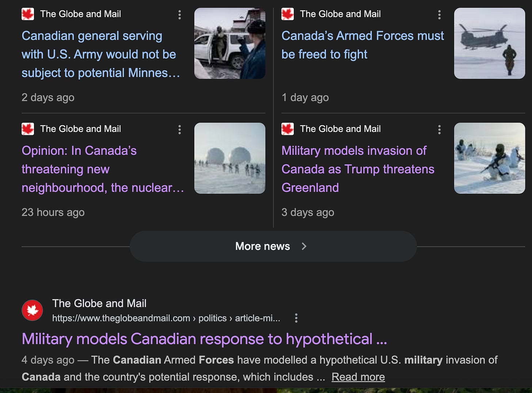
Task: Open options menu for Canadian general serving card
Action: pyautogui.click(x=179, y=15)
